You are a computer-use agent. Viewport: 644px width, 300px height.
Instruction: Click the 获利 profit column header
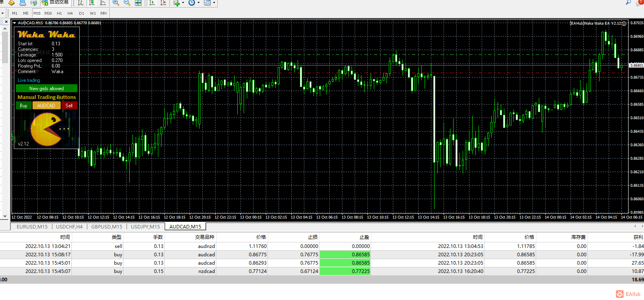(638, 237)
